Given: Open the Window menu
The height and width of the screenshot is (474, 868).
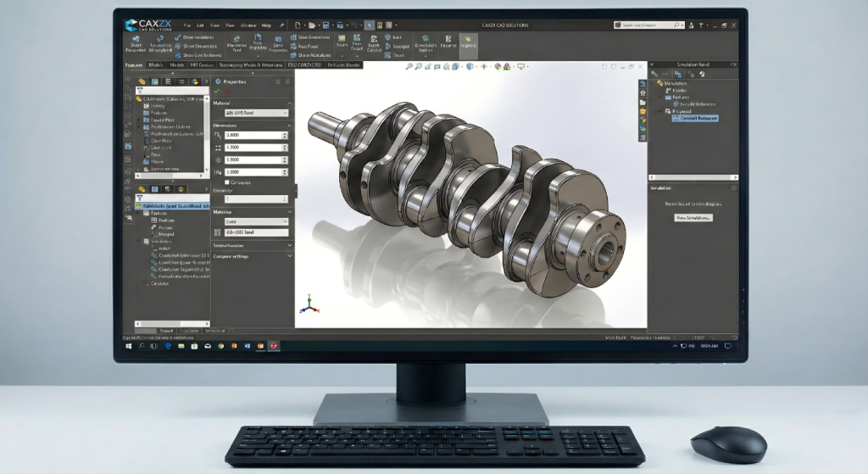Looking at the screenshot, I should 248,25.
